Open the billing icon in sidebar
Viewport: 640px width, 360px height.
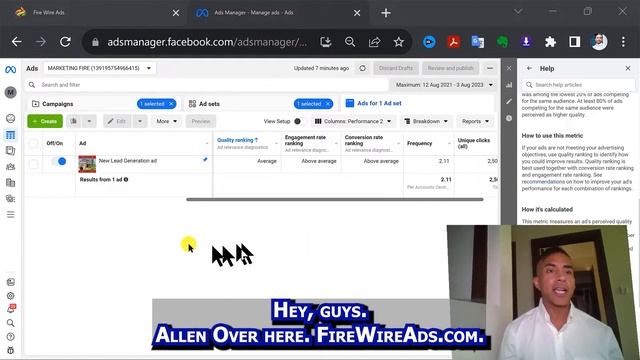coord(11,182)
